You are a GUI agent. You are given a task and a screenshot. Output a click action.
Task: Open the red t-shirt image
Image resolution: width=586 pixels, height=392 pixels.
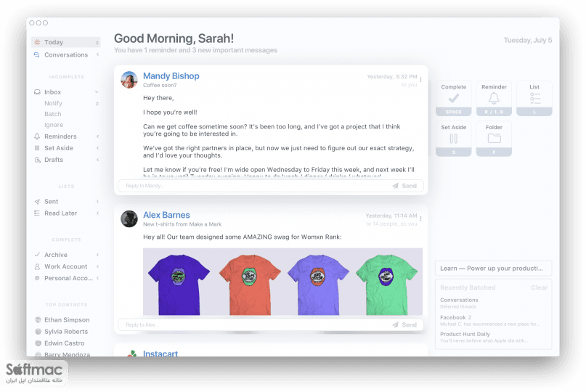click(x=250, y=285)
